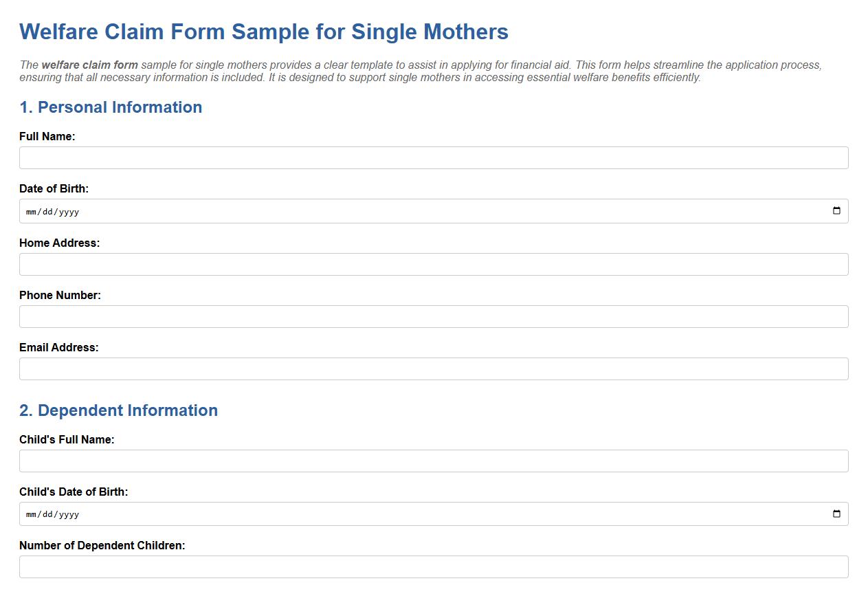Click the month segment in Child's Date of Birth
The image size is (868, 594).
pyautogui.click(x=30, y=514)
